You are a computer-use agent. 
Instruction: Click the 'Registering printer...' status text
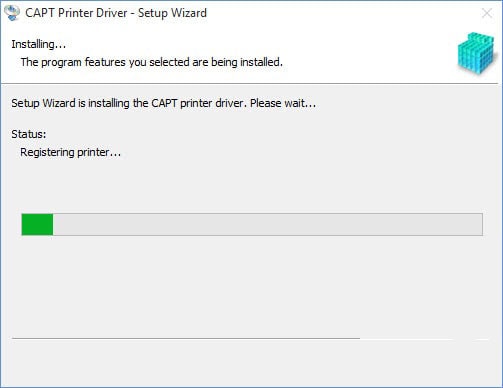tap(71, 152)
